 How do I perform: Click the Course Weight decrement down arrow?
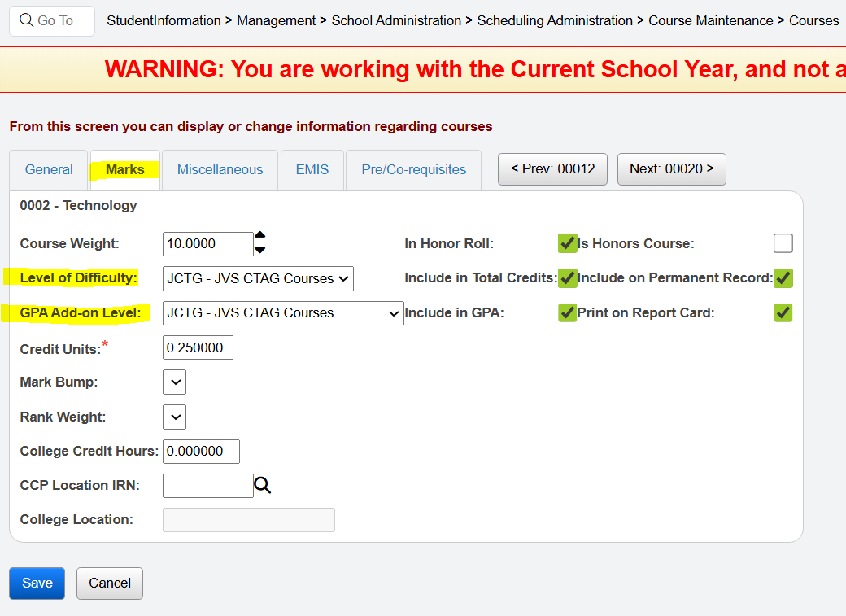[260, 250]
